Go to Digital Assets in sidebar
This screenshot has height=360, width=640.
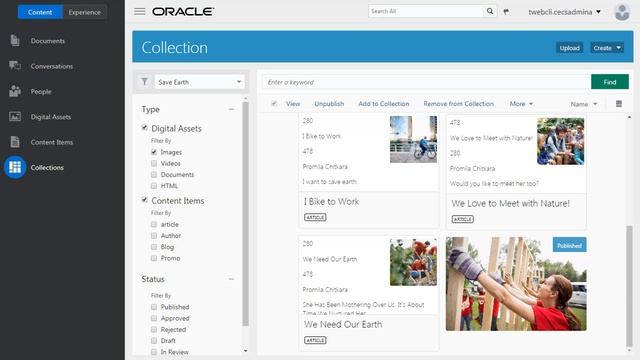[51, 117]
